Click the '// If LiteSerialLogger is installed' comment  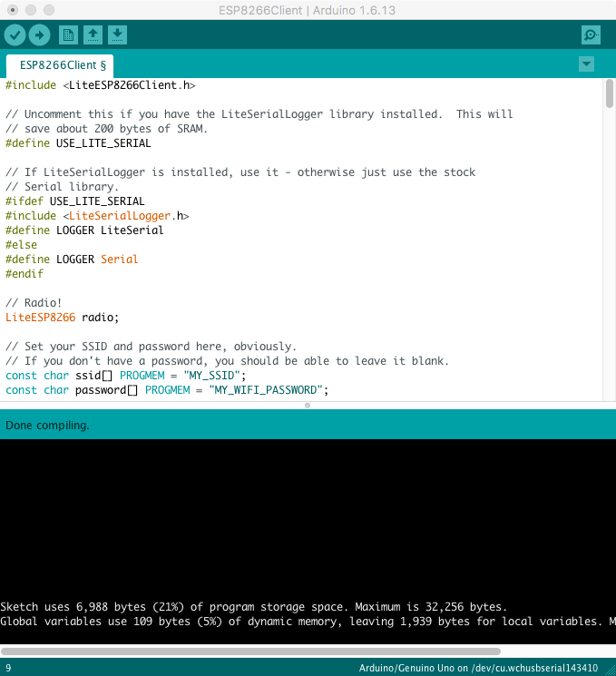240,172
